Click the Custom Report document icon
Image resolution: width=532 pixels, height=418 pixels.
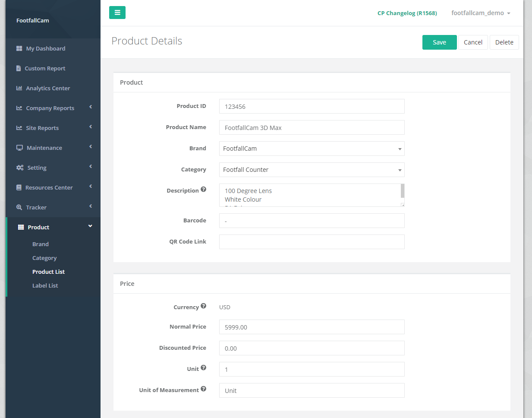[x=19, y=68]
